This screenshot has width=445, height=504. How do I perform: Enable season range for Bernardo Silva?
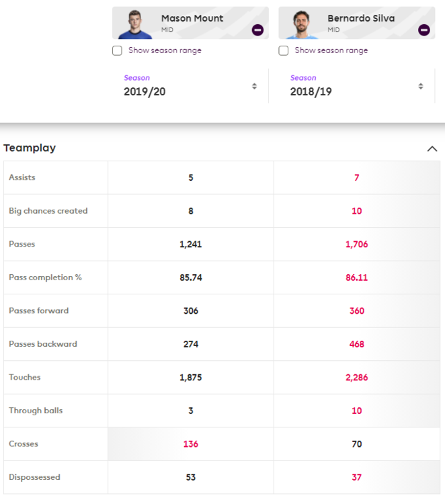283,51
